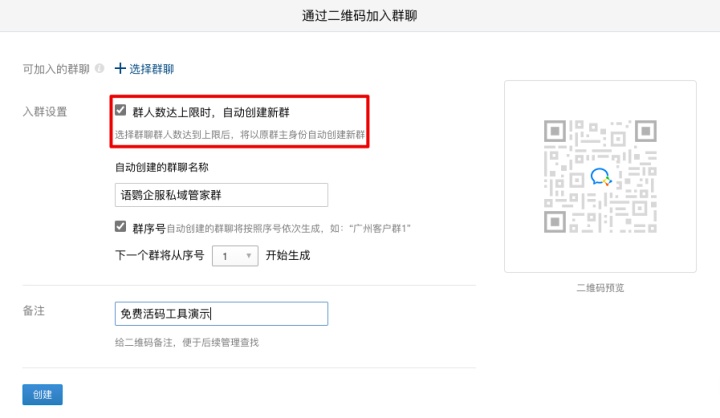Click the info icon beside 可加入的群聊
This screenshot has height=418, width=720.
point(99,70)
